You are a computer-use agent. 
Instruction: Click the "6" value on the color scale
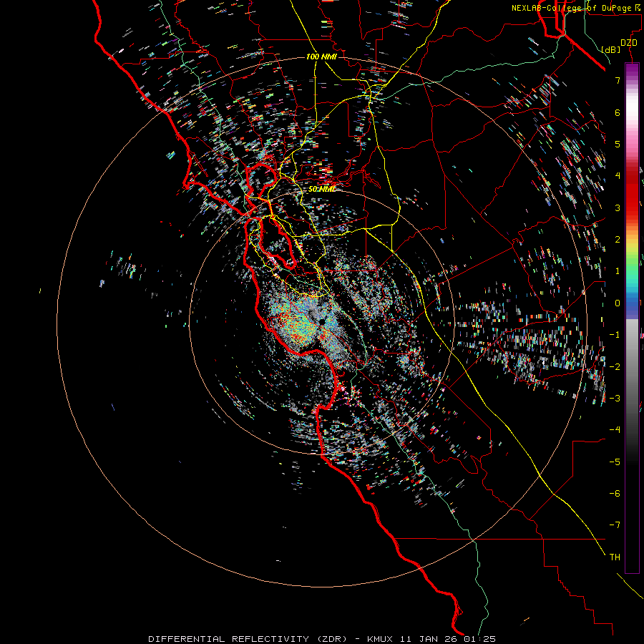pyautogui.click(x=618, y=112)
